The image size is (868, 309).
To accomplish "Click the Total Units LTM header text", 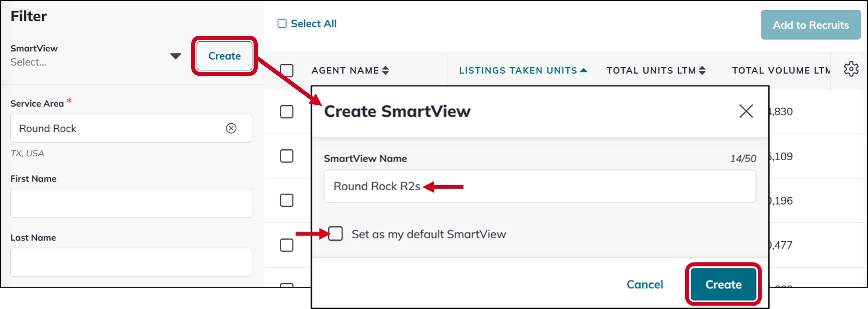I will point(651,70).
